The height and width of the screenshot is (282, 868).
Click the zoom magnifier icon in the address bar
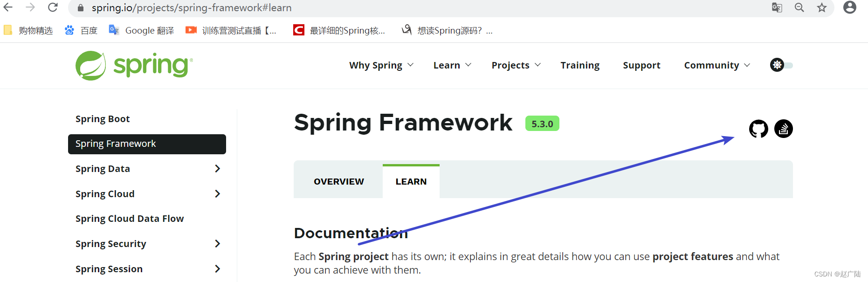tap(799, 7)
